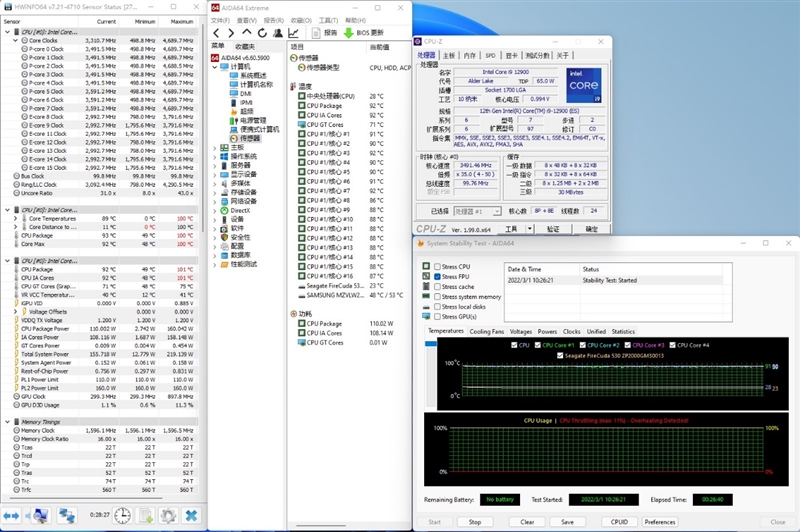The height and width of the screenshot is (532, 800).
Task: Collapse Memory Timings section in HWiNFO
Action: pos(7,422)
